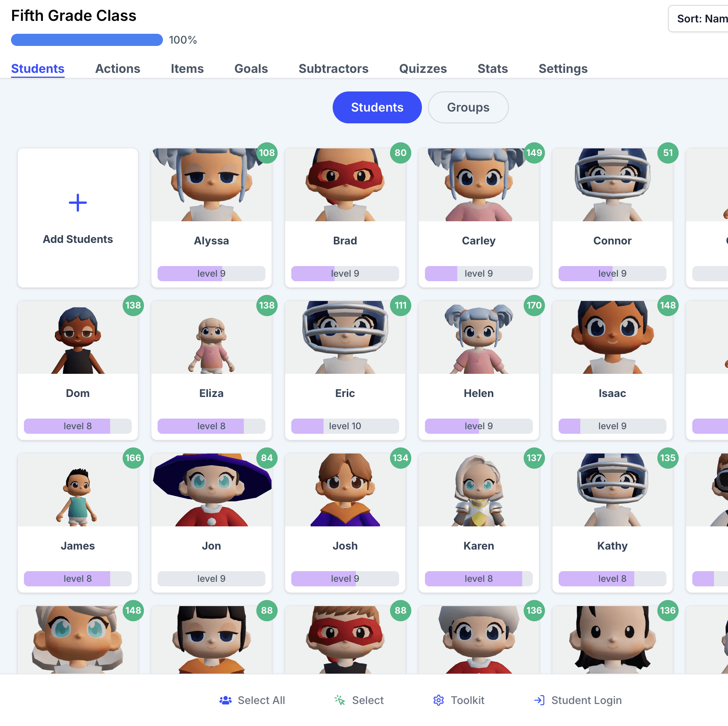Open Jon's witch hat avatar card
Viewport: 728px width, 726px height.
click(212, 523)
